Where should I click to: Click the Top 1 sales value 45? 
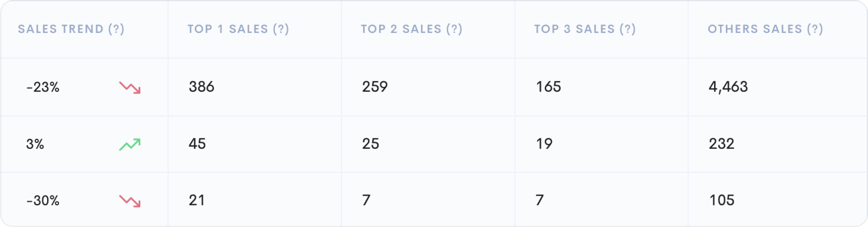click(197, 144)
